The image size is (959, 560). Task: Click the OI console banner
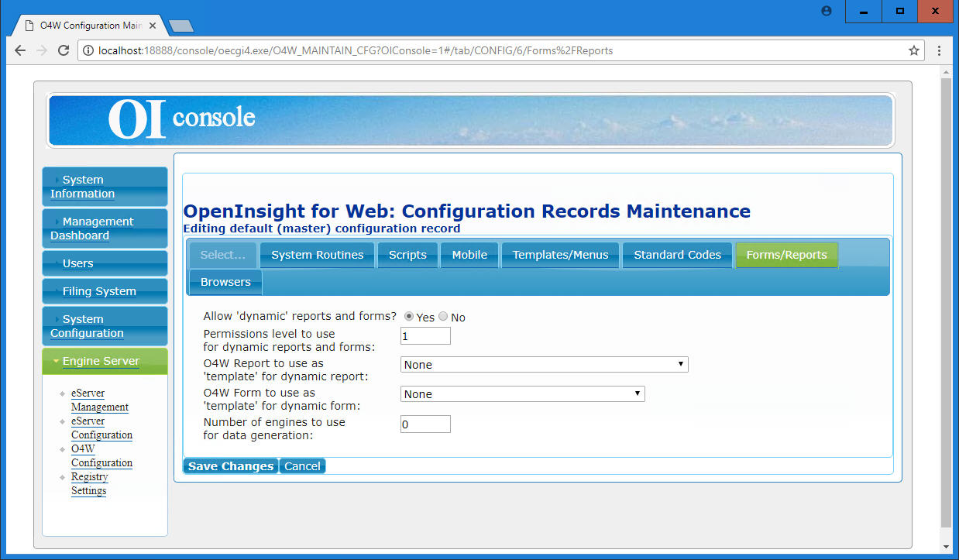(x=470, y=120)
